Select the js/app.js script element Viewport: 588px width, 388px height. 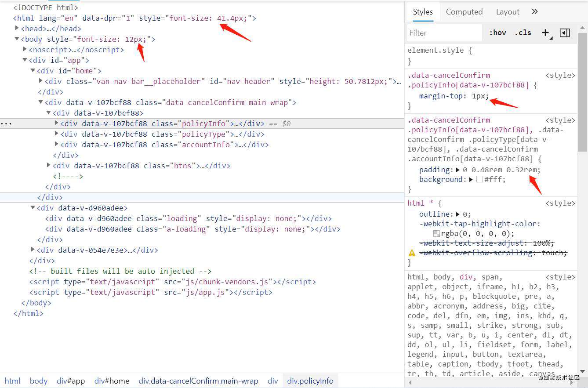click(x=151, y=292)
